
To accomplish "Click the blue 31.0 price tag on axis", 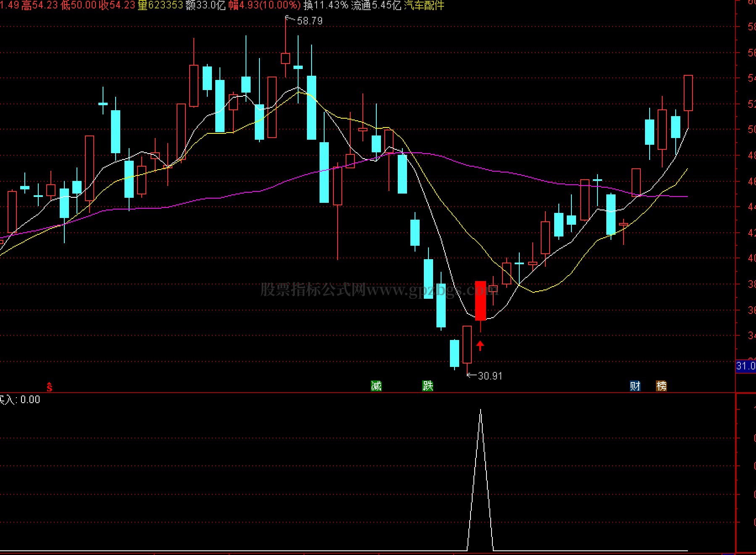I will tap(746, 366).
